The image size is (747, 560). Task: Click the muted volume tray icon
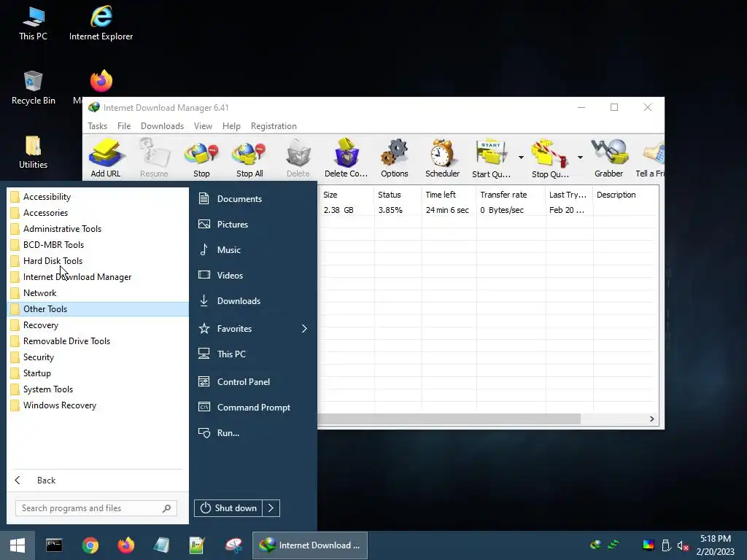pyautogui.click(x=683, y=545)
